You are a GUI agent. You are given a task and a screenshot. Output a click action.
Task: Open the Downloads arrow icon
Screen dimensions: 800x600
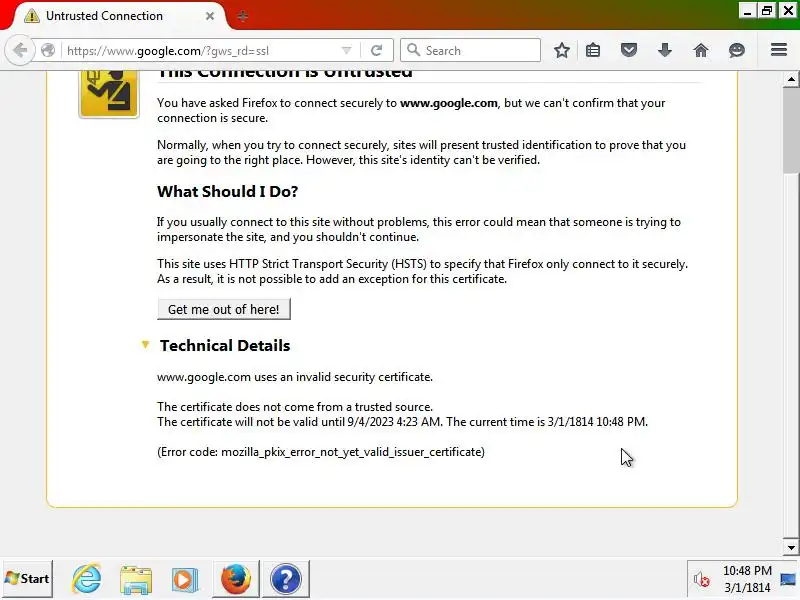coord(665,50)
